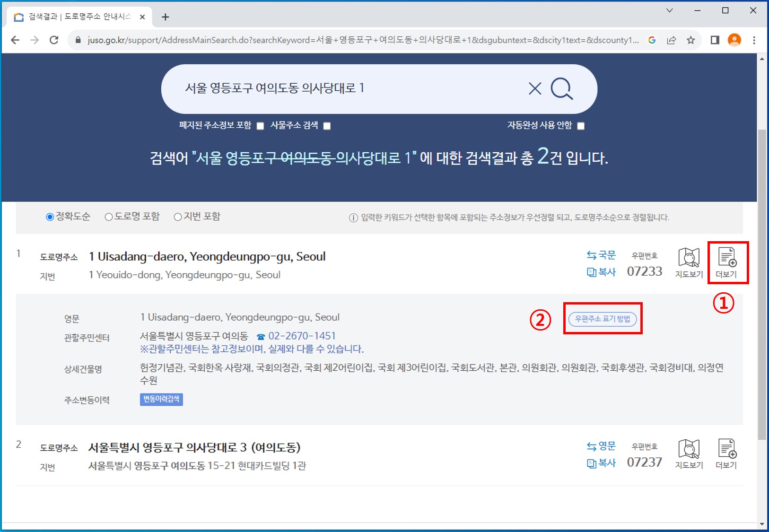
Task: Open Chrome profile avatar
Action: click(734, 40)
